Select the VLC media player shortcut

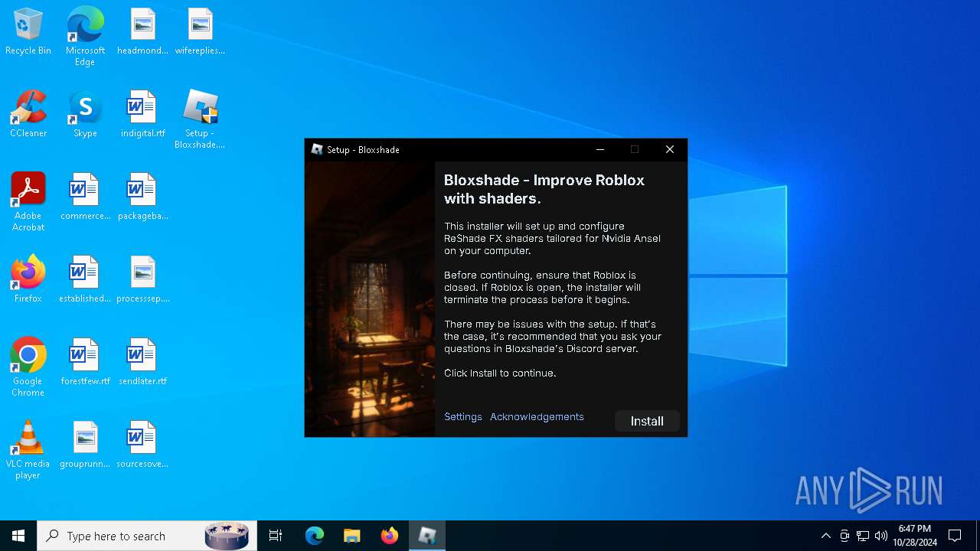click(28, 450)
